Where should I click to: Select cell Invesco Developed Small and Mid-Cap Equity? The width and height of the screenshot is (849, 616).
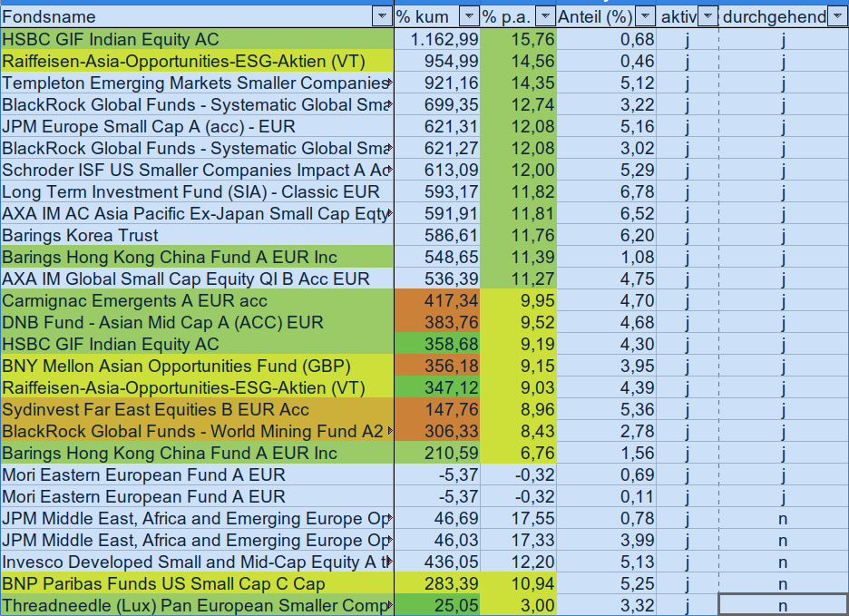point(197,562)
